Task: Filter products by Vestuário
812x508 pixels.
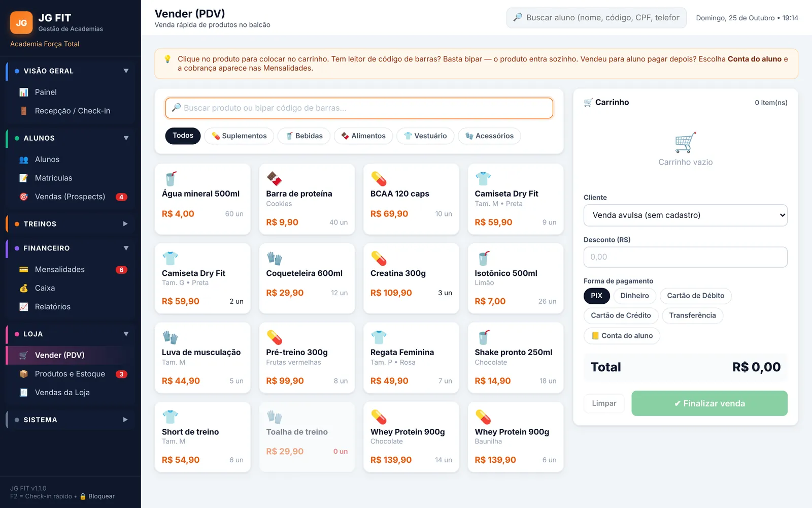Action: [x=425, y=136]
